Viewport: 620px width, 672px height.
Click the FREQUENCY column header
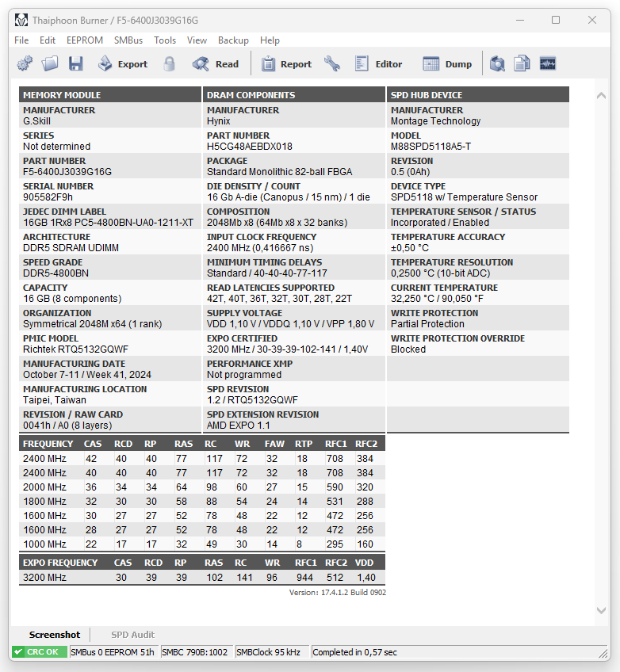(48, 444)
